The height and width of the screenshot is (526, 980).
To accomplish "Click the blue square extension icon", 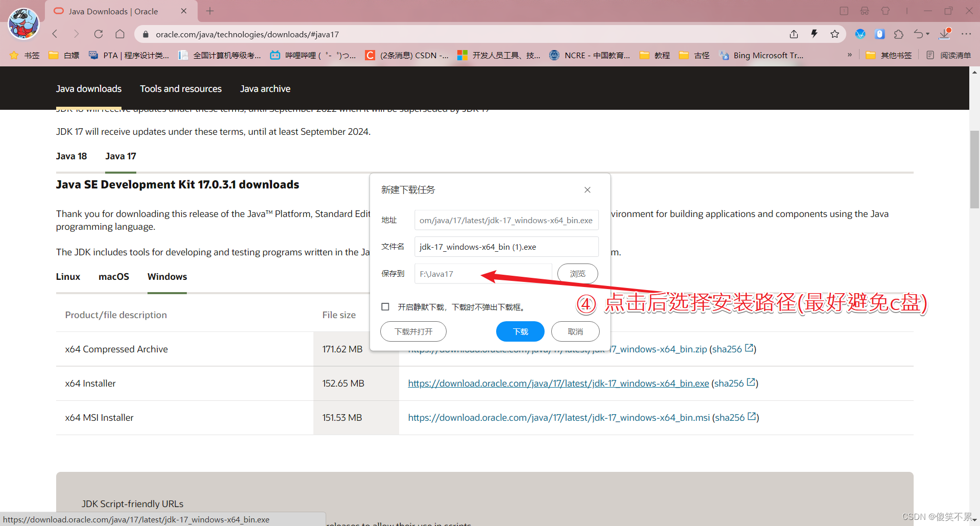I will 879,34.
